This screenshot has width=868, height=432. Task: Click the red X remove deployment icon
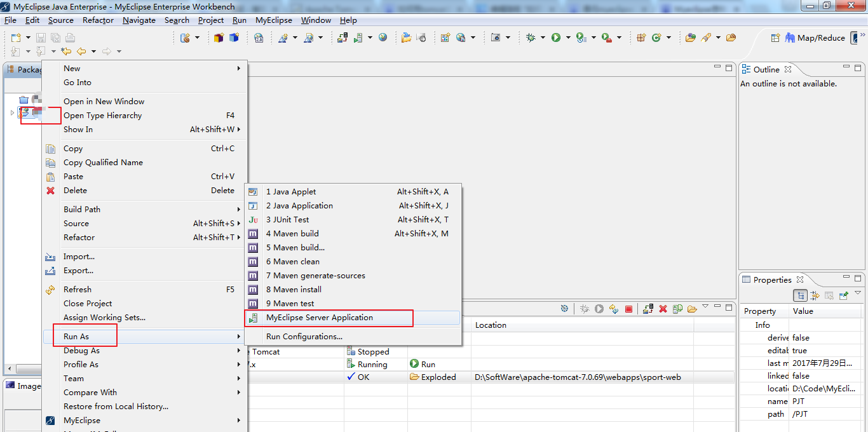tap(663, 309)
